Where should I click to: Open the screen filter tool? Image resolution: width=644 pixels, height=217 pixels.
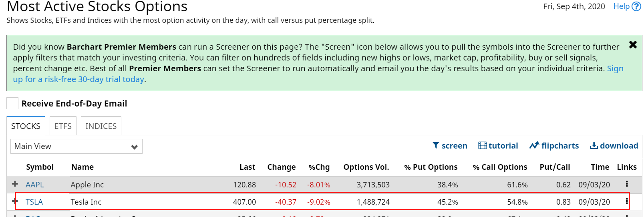450,146
